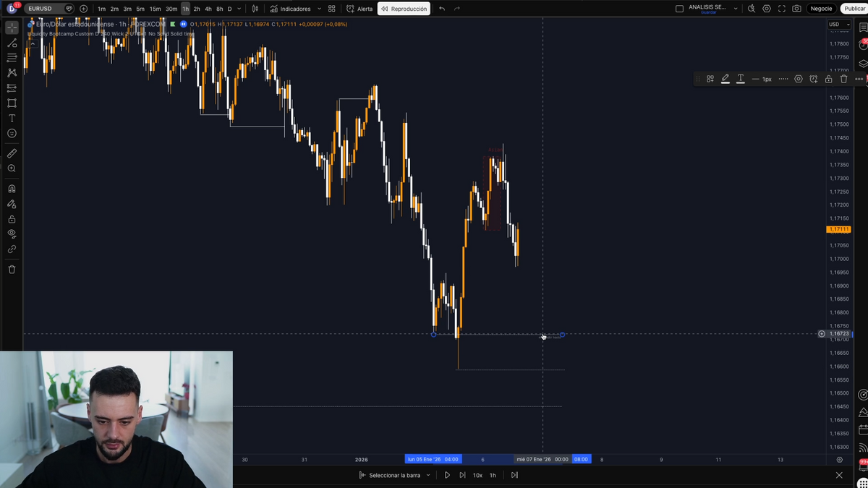Toggle the link drawings sync tool
Viewport: 868px width, 488px height.
[12, 249]
